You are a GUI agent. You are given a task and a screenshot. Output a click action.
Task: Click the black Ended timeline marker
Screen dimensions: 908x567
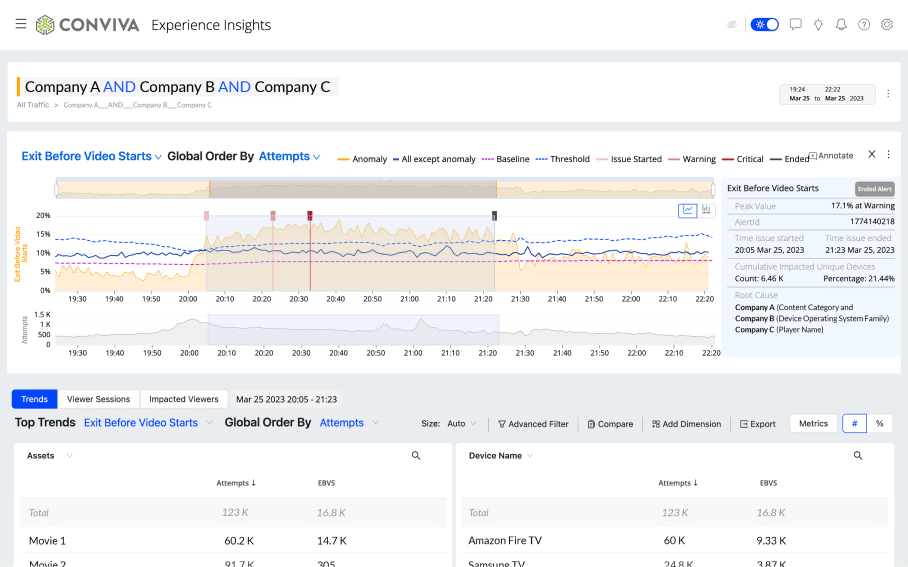[494, 215]
